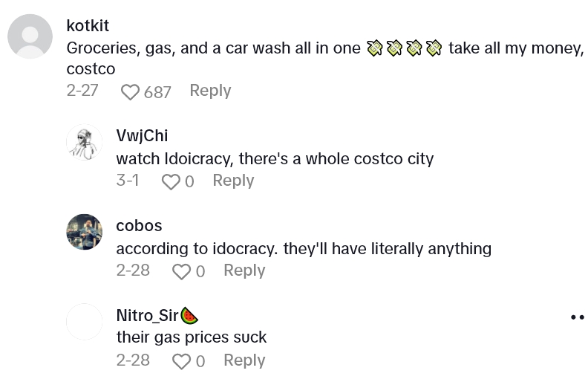This screenshot has height=382, width=588.
Task: Open cobos's profile avatar
Action: pyautogui.click(x=84, y=232)
